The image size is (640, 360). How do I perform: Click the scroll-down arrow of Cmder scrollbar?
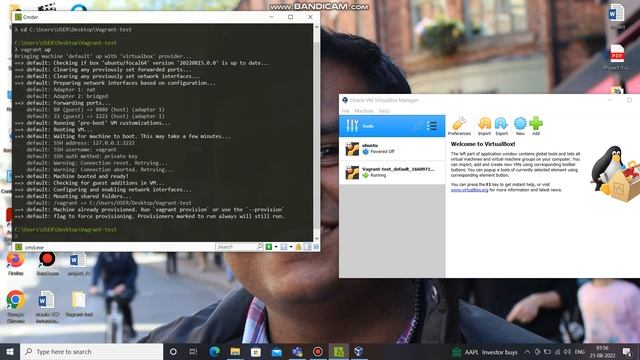pyautogui.click(x=316, y=238)
